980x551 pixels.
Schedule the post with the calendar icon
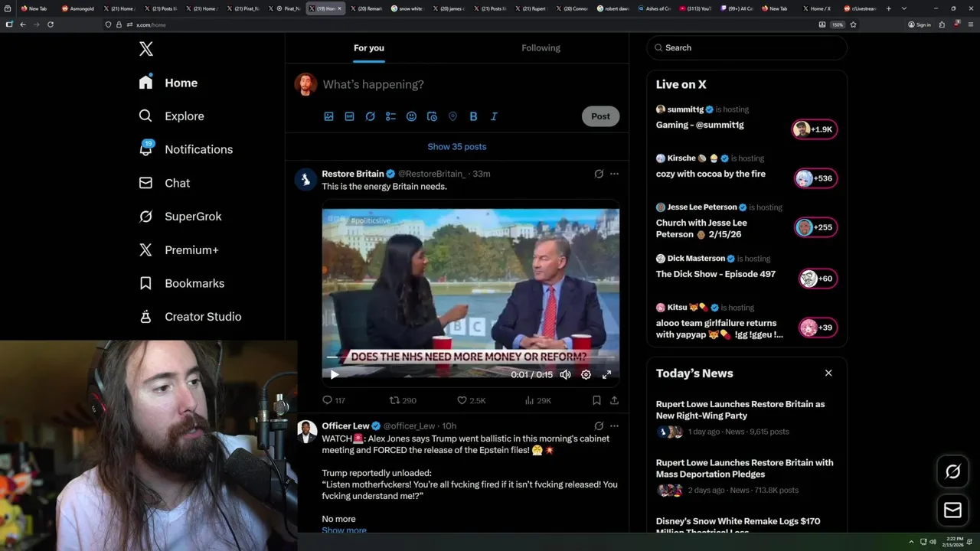tap(432, 116)
